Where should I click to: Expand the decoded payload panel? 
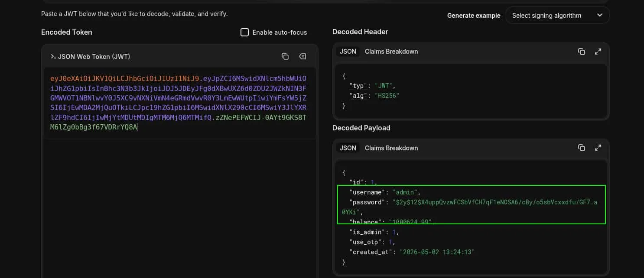598,148
